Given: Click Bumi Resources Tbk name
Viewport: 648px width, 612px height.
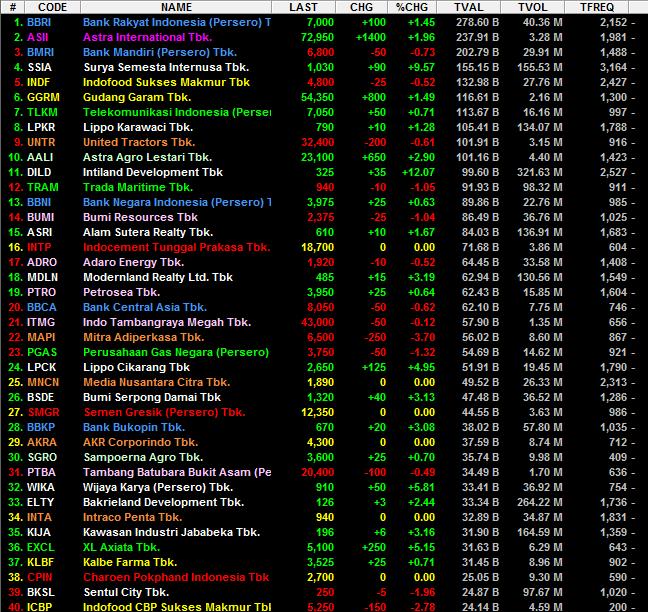Looking at the screenshot, I should coord(140,217).
